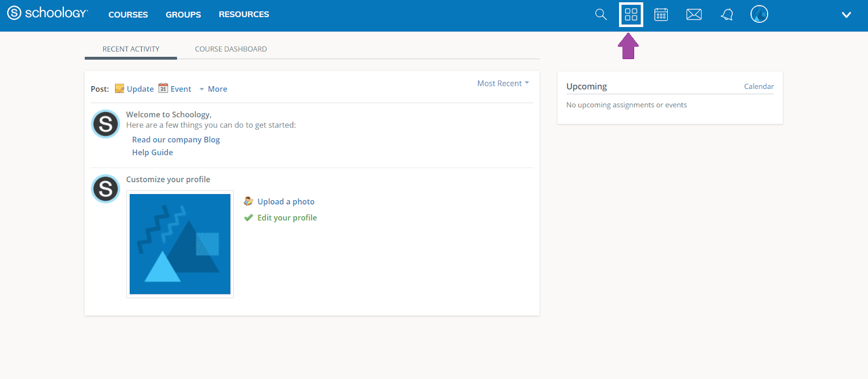Post a new Update
The width and height of the screenshot is (868, 379).
pos(140,89)
